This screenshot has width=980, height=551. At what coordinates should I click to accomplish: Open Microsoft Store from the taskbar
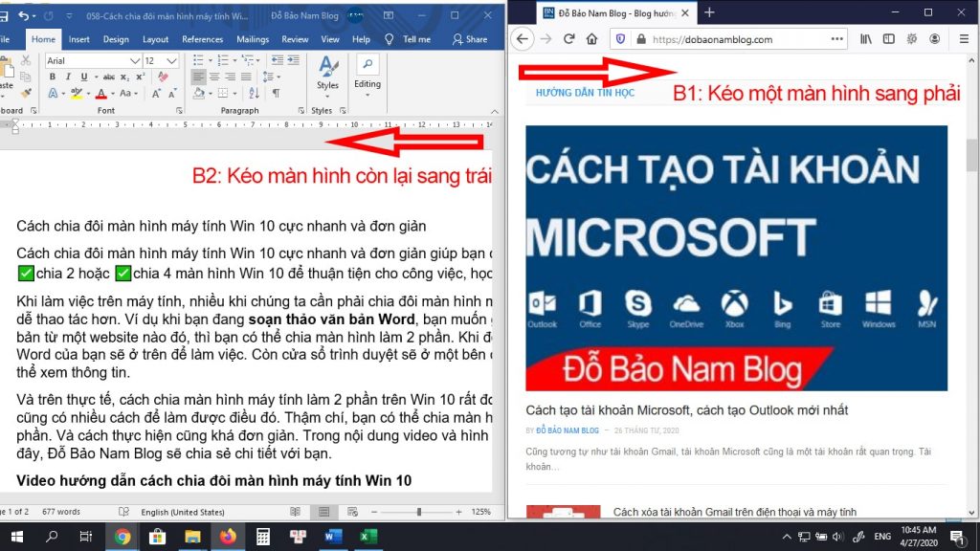pos(157,537)
